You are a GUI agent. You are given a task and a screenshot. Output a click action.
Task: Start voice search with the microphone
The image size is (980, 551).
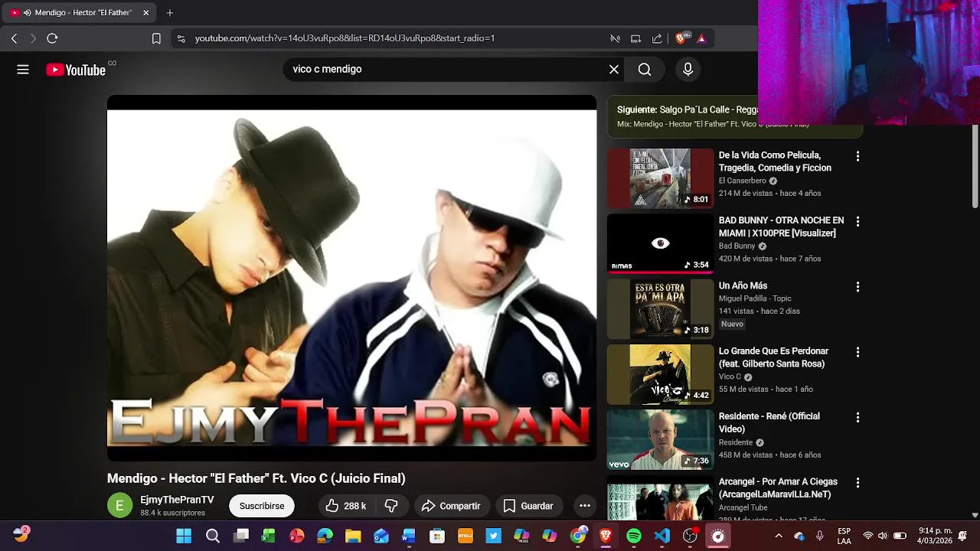coord(688,70)
